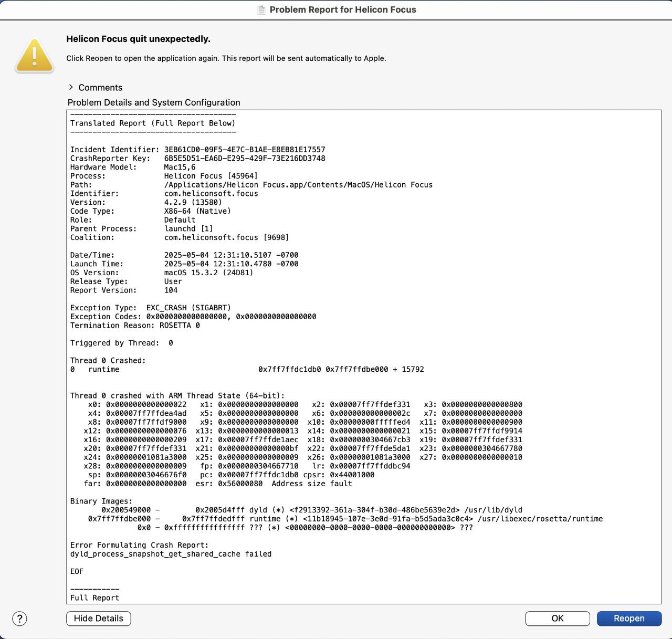Click the dyld_process_snapshot_get_shared_cache failed line
The height and width of the screenshot is (639, 672).
pos(171,554)
